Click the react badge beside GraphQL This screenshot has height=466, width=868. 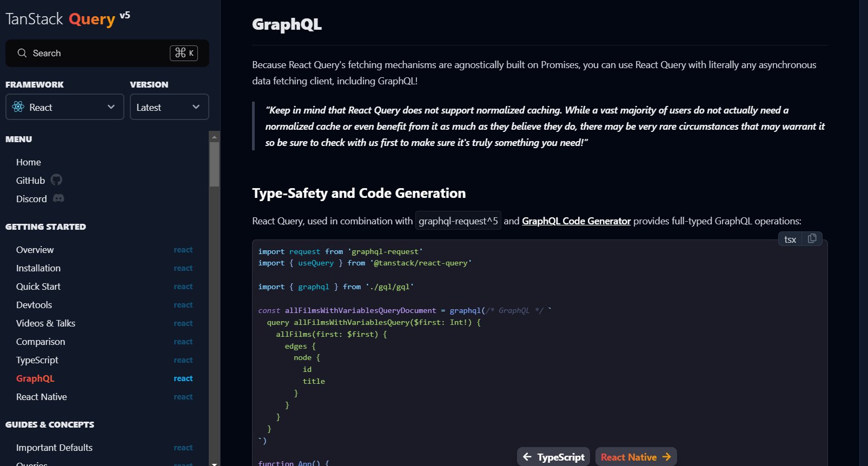[183, 378]
